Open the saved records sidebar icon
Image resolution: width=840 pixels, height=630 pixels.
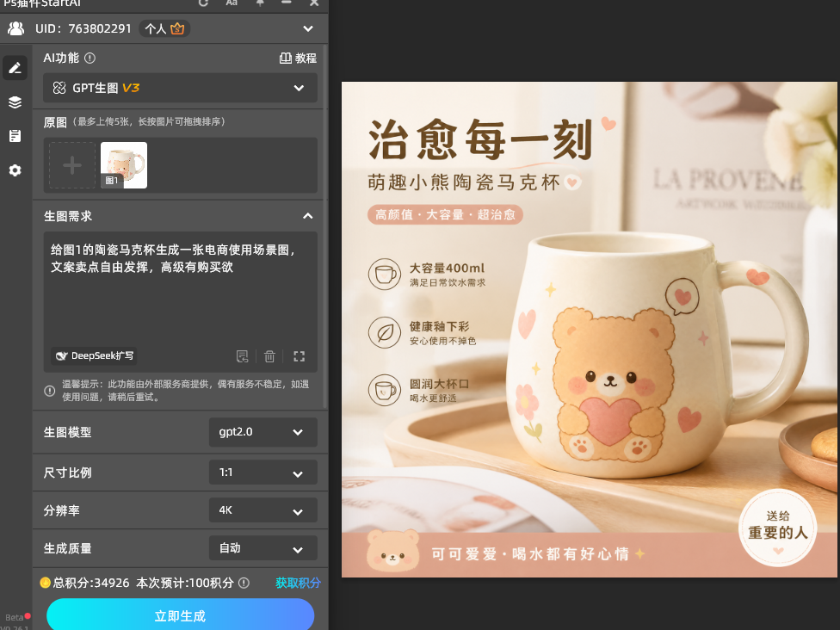click(x=15, y=136)
